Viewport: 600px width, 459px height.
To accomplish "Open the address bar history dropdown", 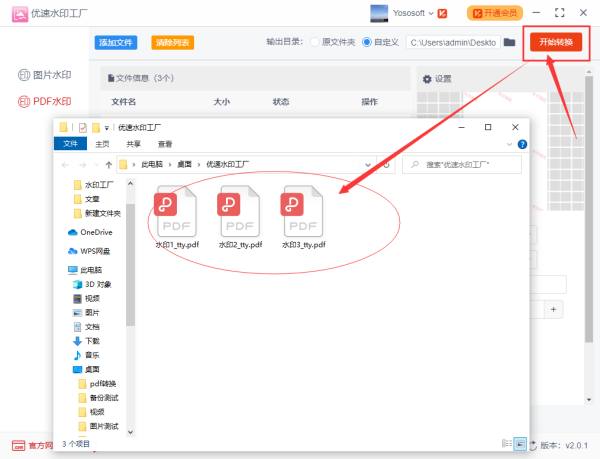I will 368,165.
